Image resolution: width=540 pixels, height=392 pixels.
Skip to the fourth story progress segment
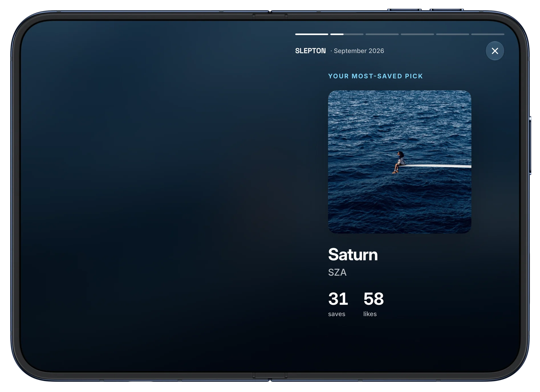pyautogui.click(x=417, y=34)
